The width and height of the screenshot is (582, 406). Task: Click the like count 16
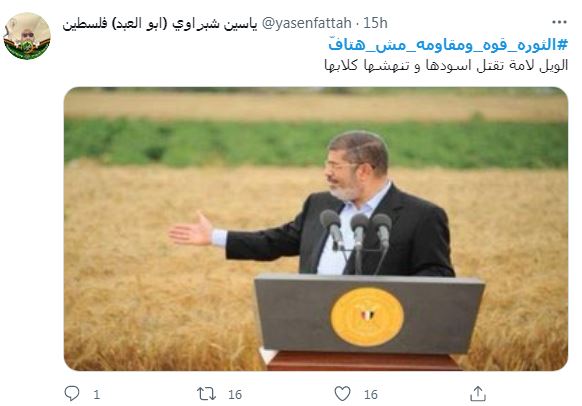(x=370, y=394)
